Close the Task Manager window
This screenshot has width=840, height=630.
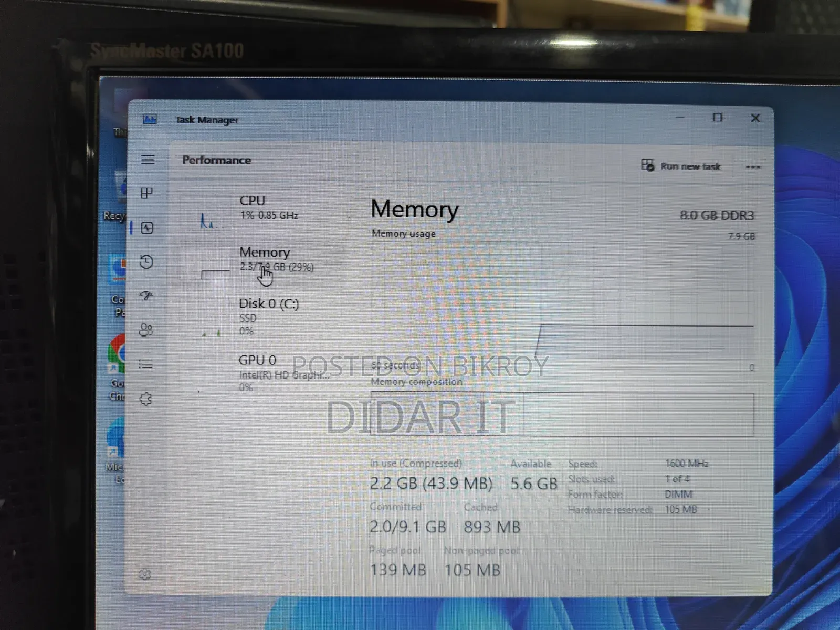pos(755,118)
